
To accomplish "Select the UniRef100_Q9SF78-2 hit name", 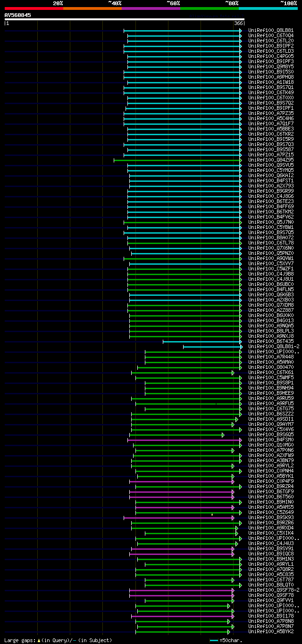I will point(274,590).
